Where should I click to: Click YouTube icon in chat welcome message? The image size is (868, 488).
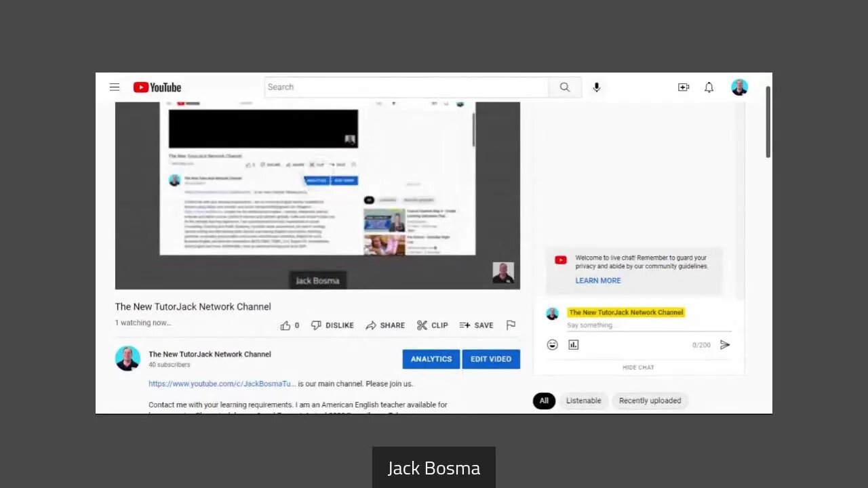pos(561,260)
